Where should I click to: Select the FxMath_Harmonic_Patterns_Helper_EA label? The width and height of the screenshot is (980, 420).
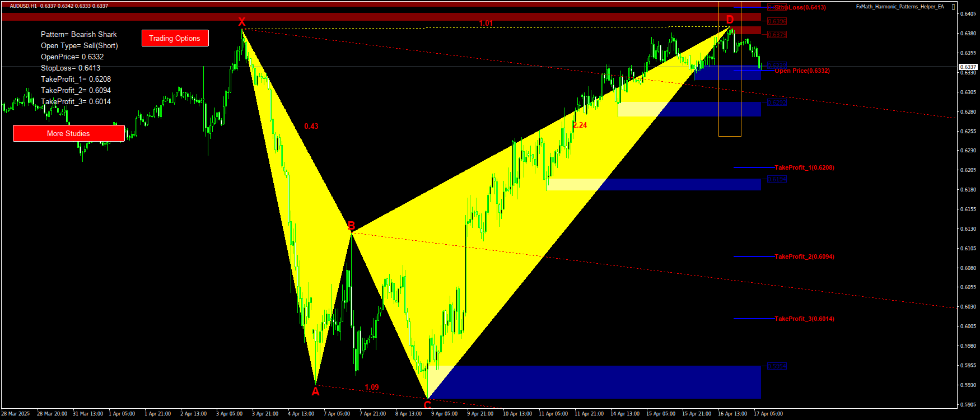[x=899, y=7]
